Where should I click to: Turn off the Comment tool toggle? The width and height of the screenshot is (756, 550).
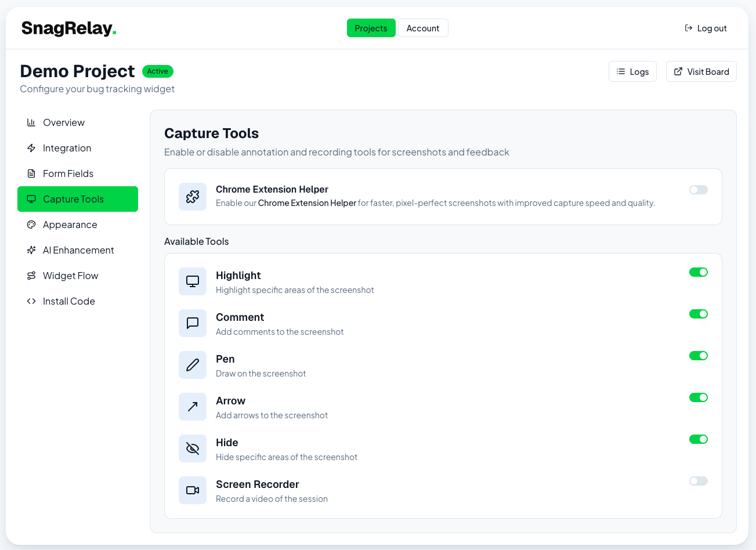point(699,314)
